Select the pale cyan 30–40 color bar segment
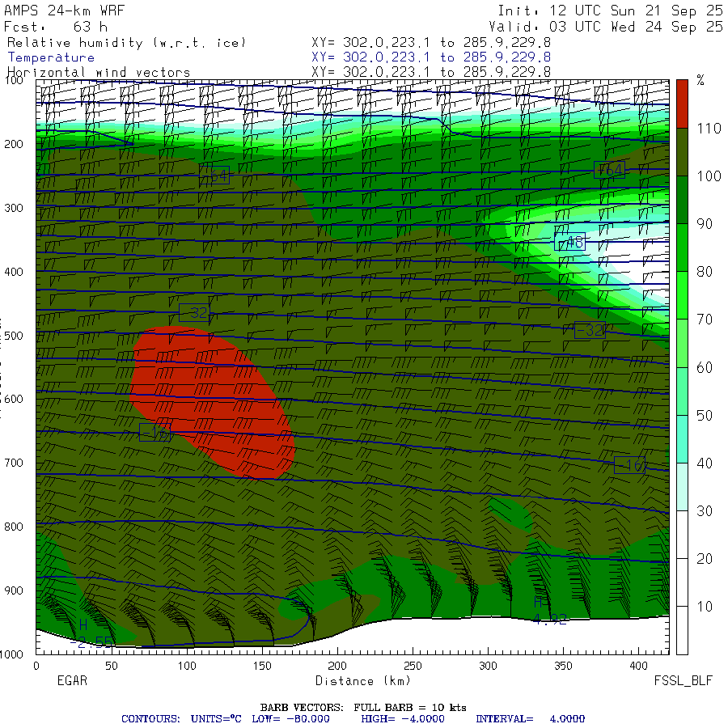Image resolution: width=728 pixels, height=728 pixels. pyautogui.click(x=682, y=487)
